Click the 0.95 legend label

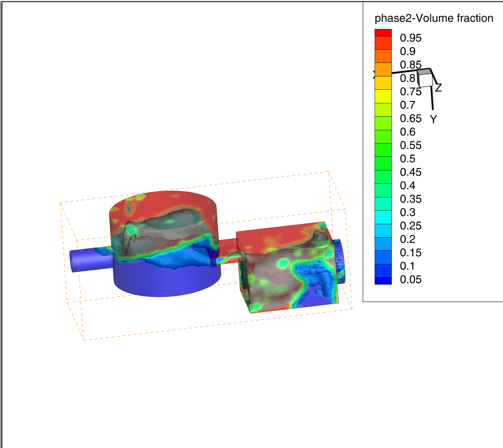click(x=410, y=38)
